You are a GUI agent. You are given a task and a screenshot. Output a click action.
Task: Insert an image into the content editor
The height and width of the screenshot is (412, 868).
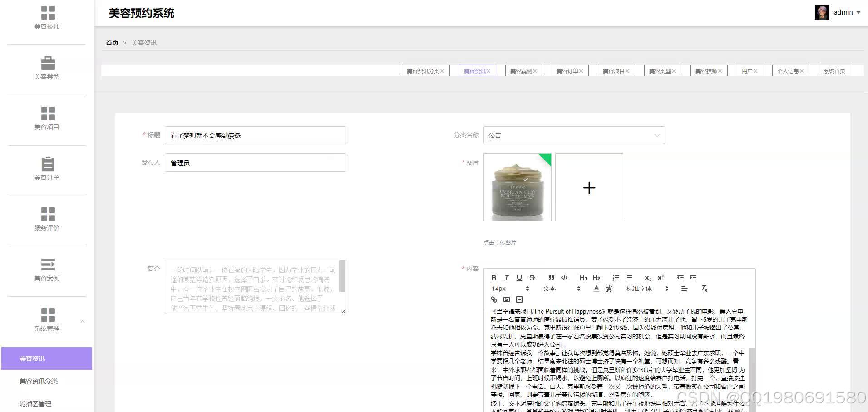point(507,299)
